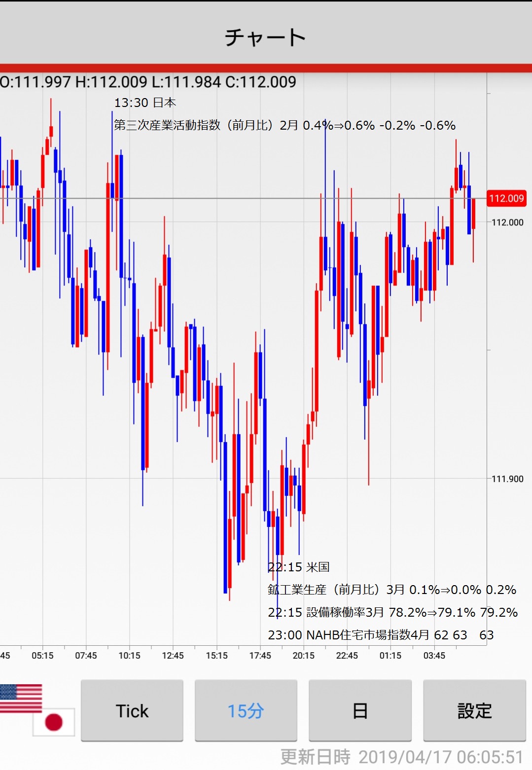Tap the 17:45 time axis label
The width and height of the screenshot is (532, 770).
click(260, 656)
